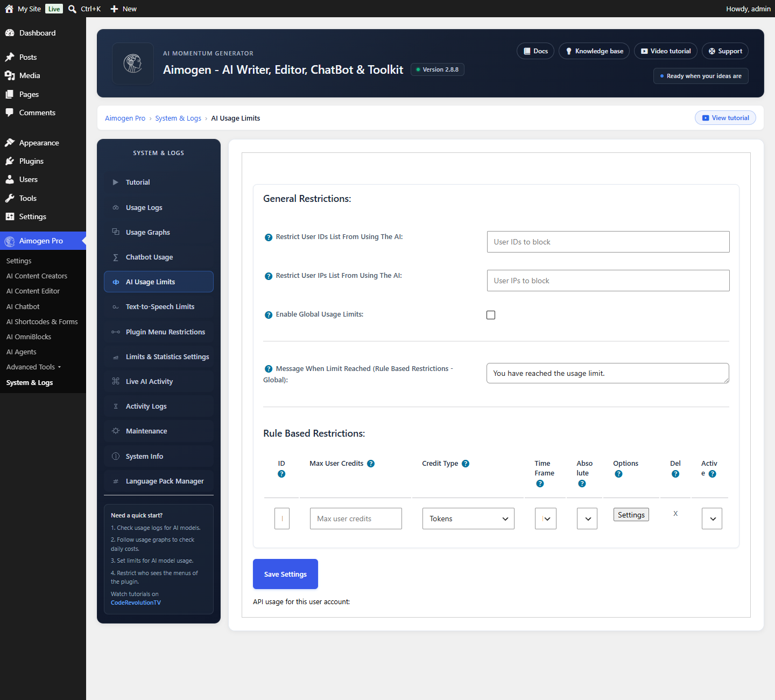This screenshot has height=700, width=775.
Task: Open Maintenance menu item
Action: click(x=159, y=431)
